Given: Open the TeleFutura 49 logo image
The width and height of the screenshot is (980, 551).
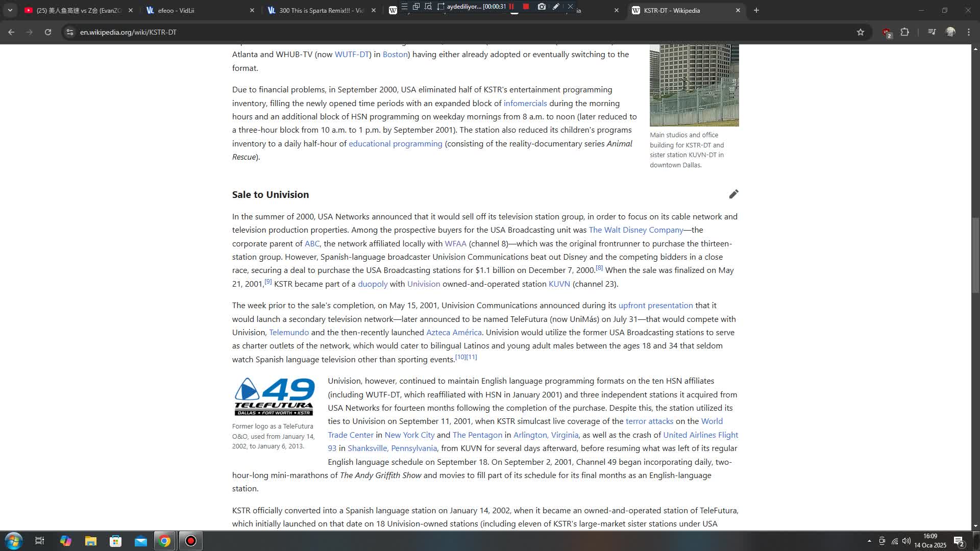Looking at the screenshot, I should (274, 397).
